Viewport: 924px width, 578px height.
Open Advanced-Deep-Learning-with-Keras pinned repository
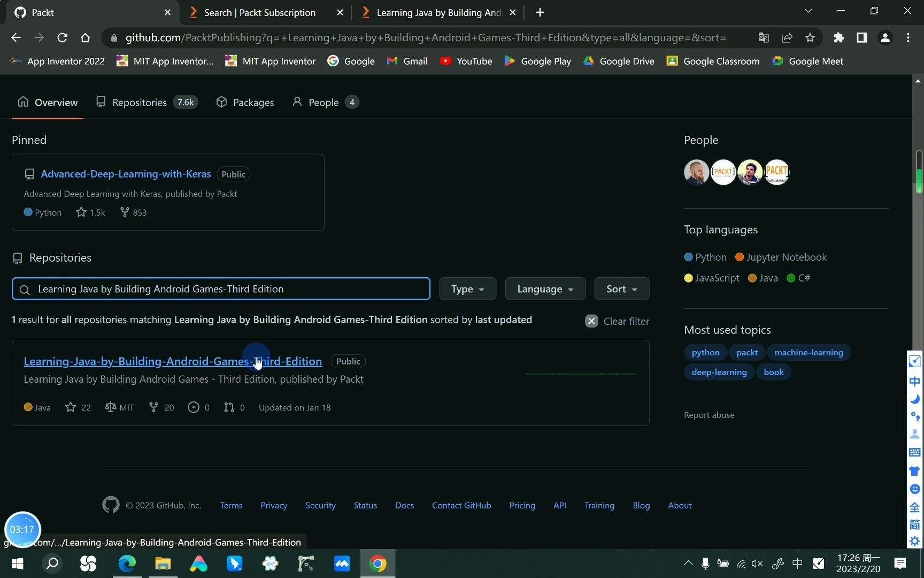click(x=126, y=174)
